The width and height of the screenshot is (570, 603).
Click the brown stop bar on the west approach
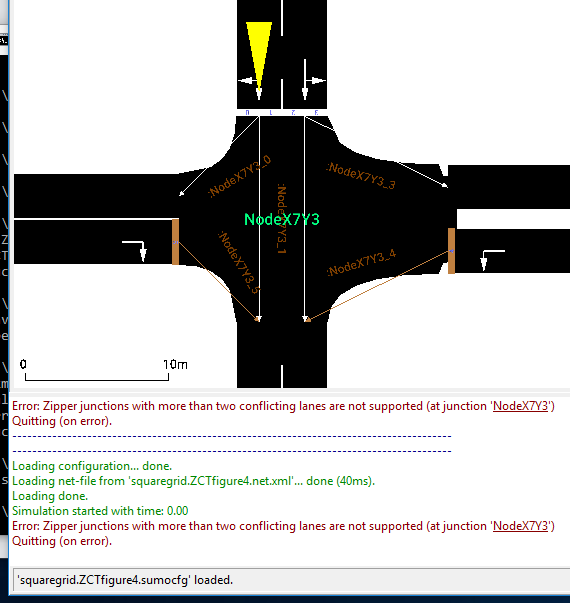[175, 242]
